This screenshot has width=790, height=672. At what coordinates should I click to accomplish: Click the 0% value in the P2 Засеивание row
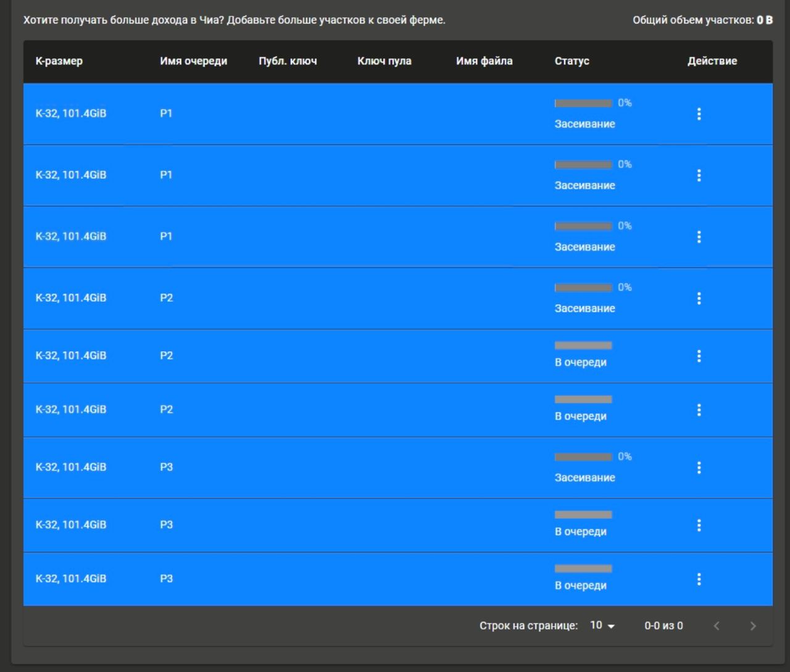tap(625, 288)
